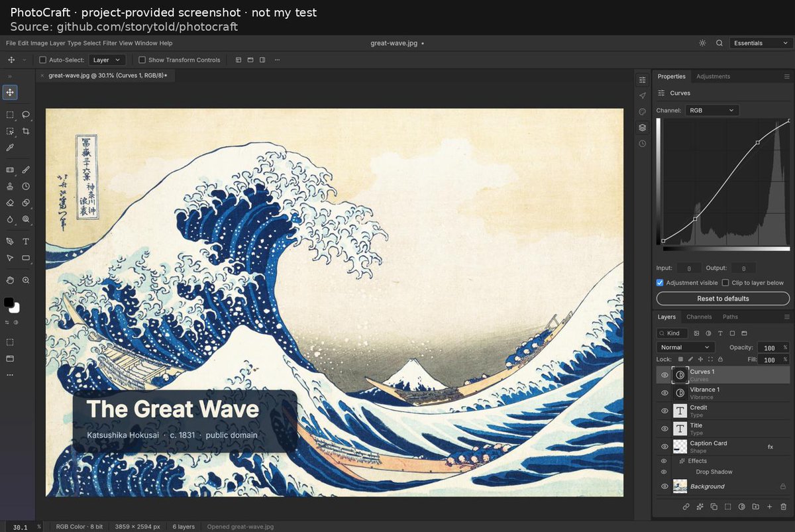Select the Hand tool
Screen dimensions: 795x532
click(10, 280)
